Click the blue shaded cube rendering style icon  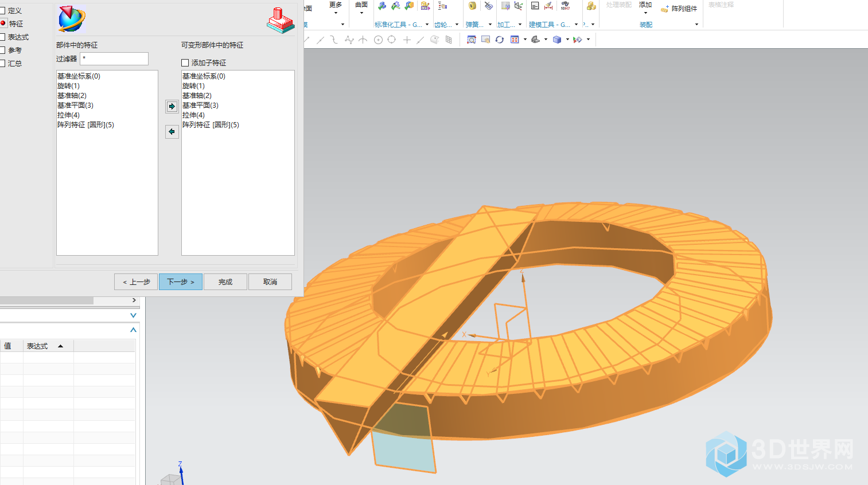(x=557, y=40)
